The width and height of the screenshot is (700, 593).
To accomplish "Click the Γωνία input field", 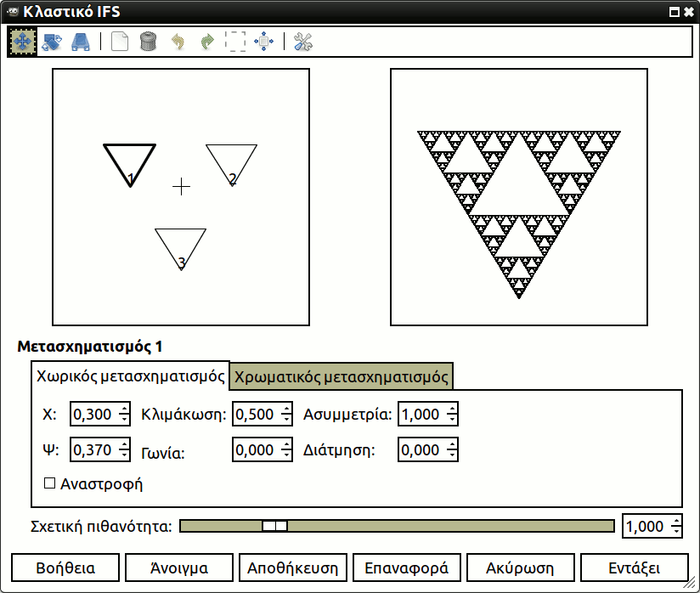I will pos(254,450).
